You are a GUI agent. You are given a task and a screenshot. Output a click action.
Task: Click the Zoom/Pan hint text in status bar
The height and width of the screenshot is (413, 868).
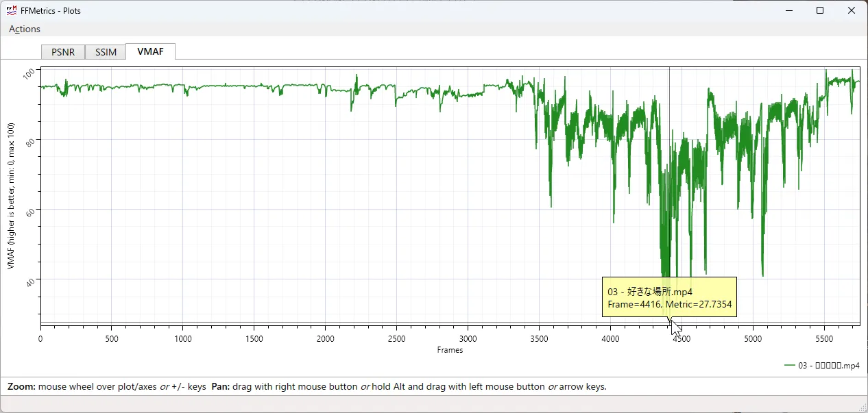pos(306,386)
